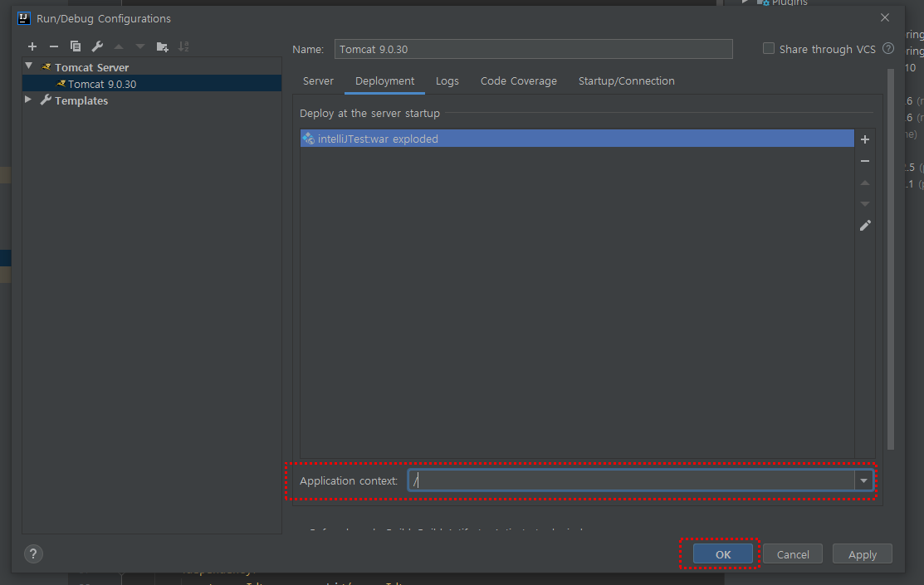This screenshot has height=585, width=924.
Task: Select Tomcat 9.0.30 in configuration tree
Action: (x=151, y=84)
